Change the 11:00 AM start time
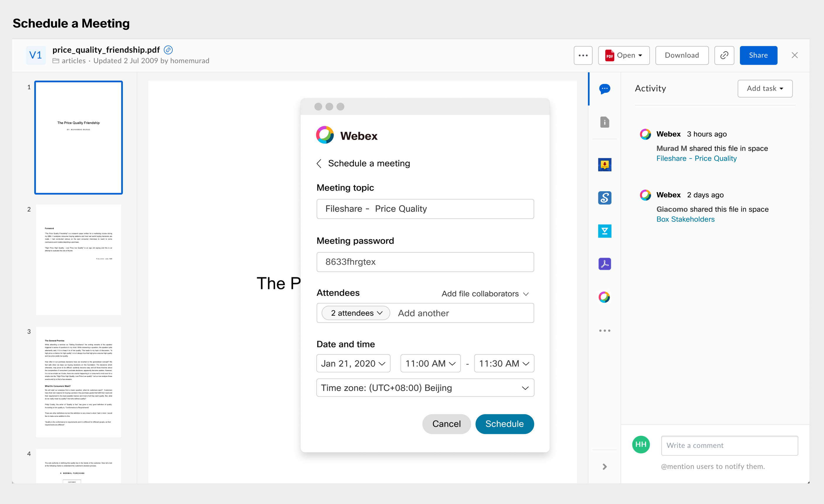Image resolution: width=824 pixels, height=504 pixels. 431,363
